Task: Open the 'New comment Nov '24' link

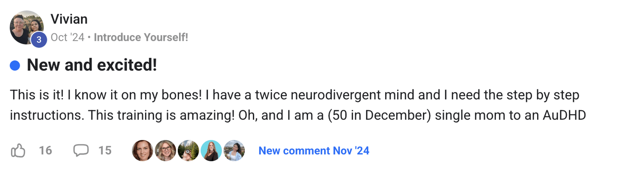Action: point(314,151)
